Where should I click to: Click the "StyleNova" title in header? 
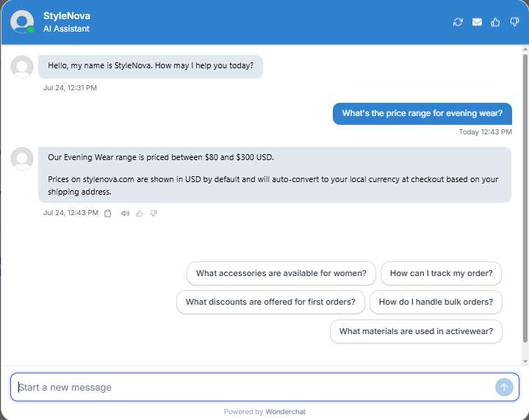[x=67, y=16]
